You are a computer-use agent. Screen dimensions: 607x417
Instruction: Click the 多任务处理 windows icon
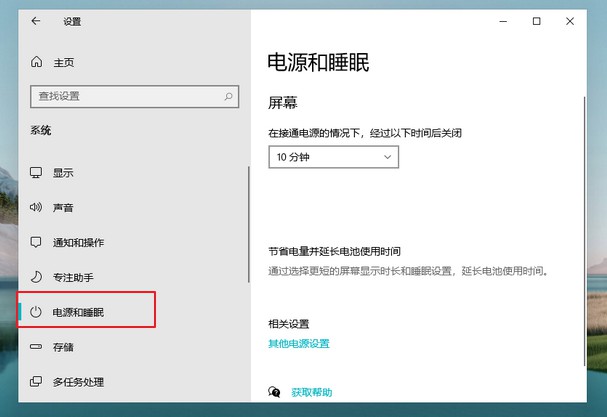coord(36,381)
